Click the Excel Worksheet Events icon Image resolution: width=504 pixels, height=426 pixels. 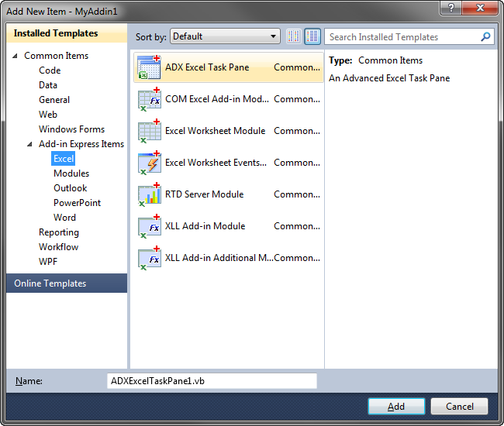(x=149, y=163)
